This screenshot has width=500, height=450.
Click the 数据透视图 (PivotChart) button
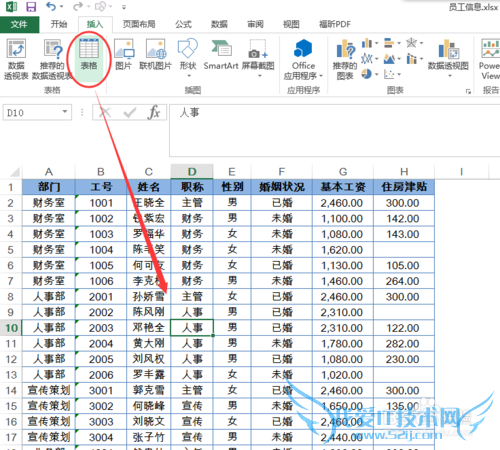pyautogui.click(x=448, y=54)
